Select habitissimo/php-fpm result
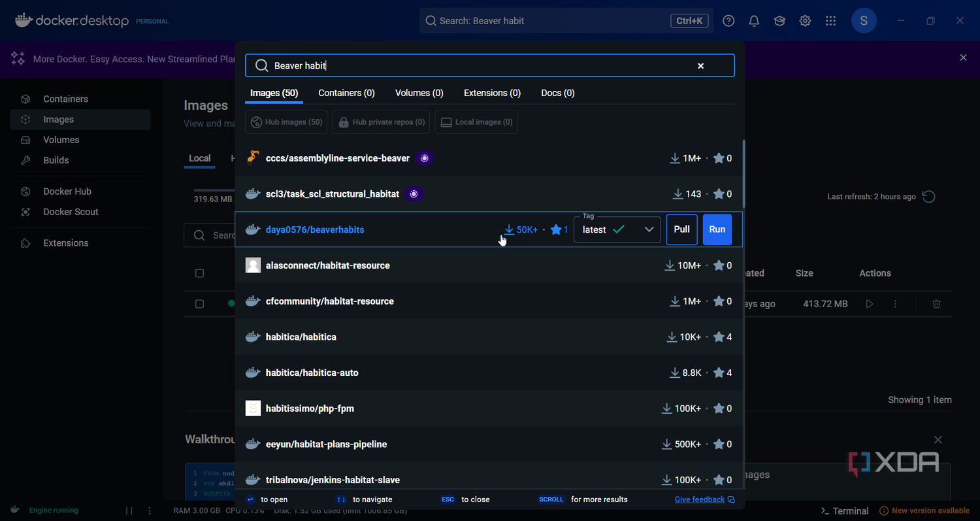The image size is (980, 521). [x=489, y=408]
